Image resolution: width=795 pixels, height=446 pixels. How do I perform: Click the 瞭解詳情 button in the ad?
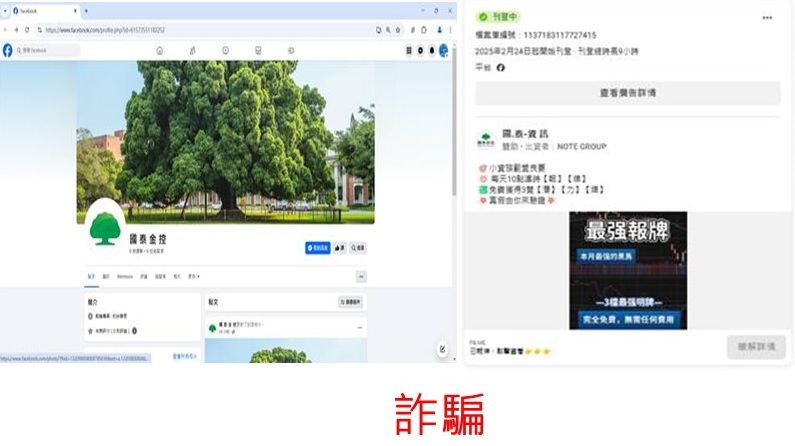756,347
